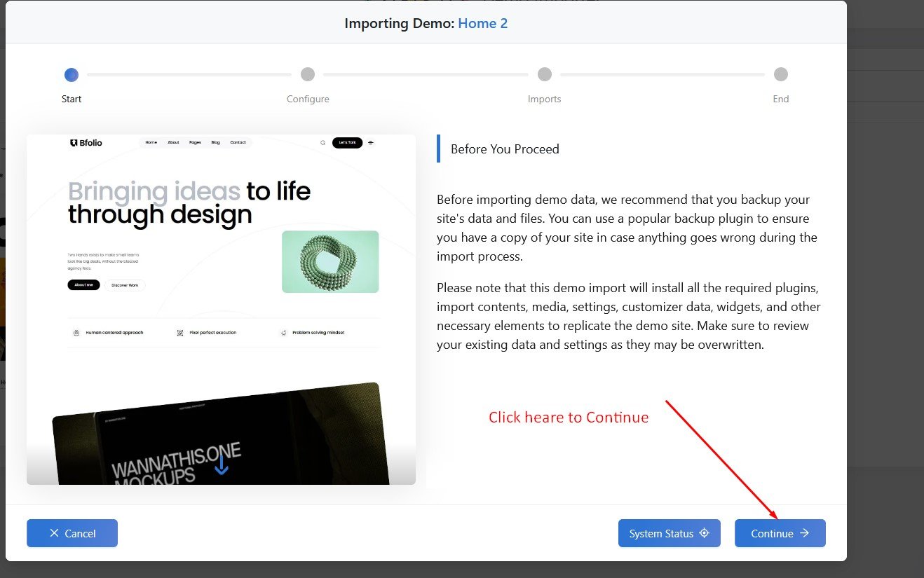Click the target icon on System Status
This screenshot has height=578, width=924.
click(x=705, y=533)
